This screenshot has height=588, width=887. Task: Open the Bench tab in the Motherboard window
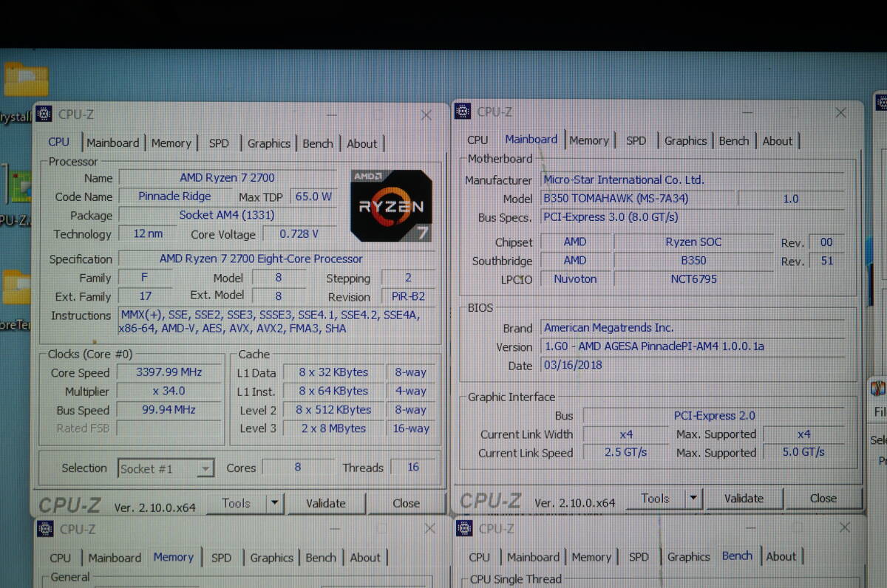734,140
